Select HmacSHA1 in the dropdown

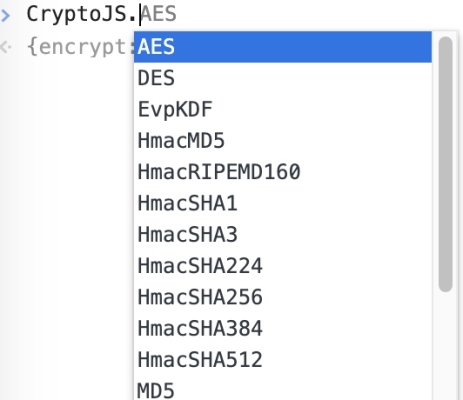point(283,203)
